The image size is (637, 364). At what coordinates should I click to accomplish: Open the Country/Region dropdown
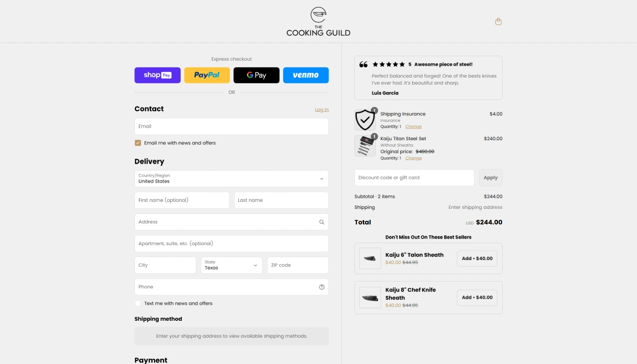coord(231,179)
